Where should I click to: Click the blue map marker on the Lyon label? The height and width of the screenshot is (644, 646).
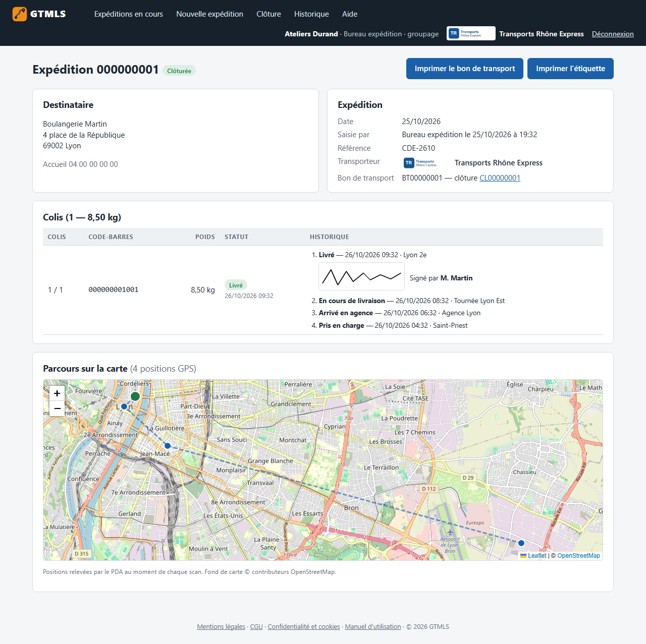[124, 406]
